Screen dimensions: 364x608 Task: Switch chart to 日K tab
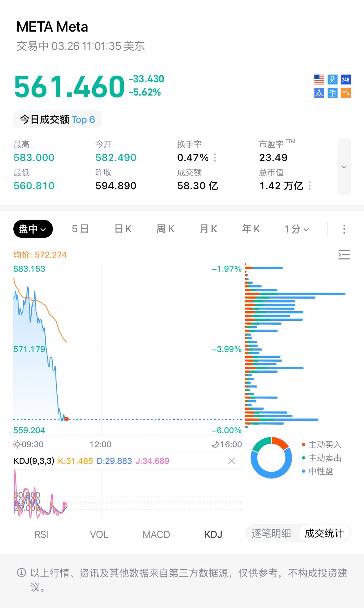[123, 229]
